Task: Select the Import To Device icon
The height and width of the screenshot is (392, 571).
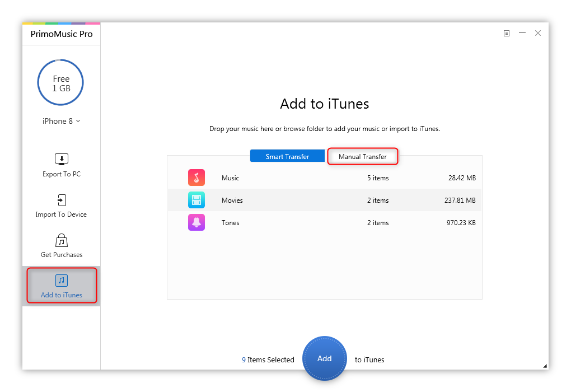Action: coord(62,200)
